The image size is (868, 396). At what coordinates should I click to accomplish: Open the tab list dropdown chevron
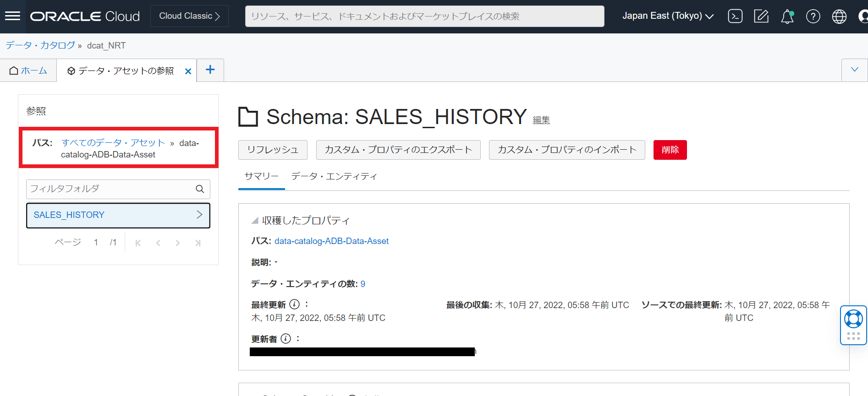[854, 70]
